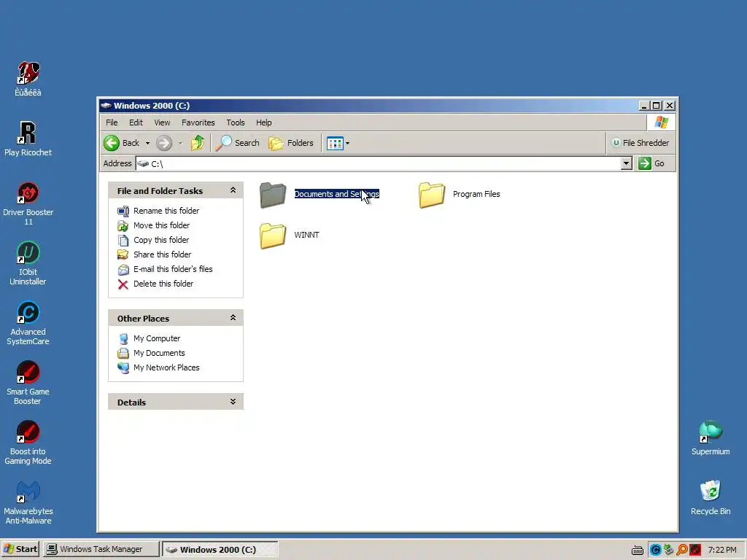Select the Documents and Settings folder icon

pyautogui.click(x=273, y=195)
